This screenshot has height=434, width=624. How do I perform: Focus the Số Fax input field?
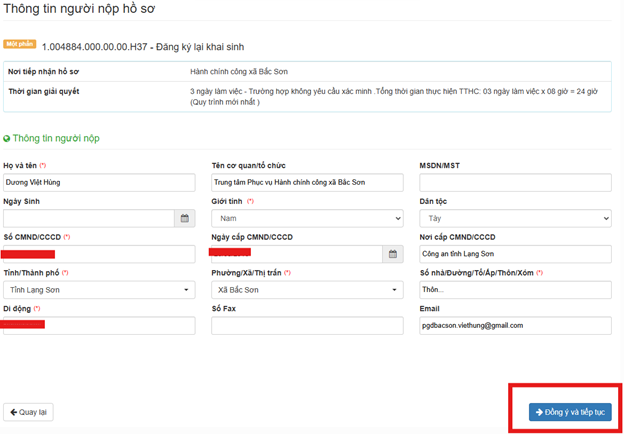click(307, 326)
